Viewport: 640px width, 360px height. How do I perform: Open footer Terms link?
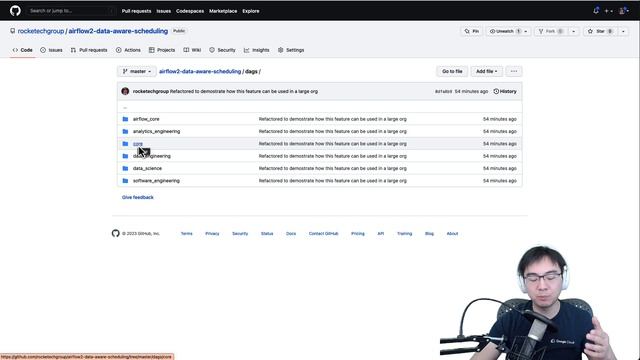[187, 233]
